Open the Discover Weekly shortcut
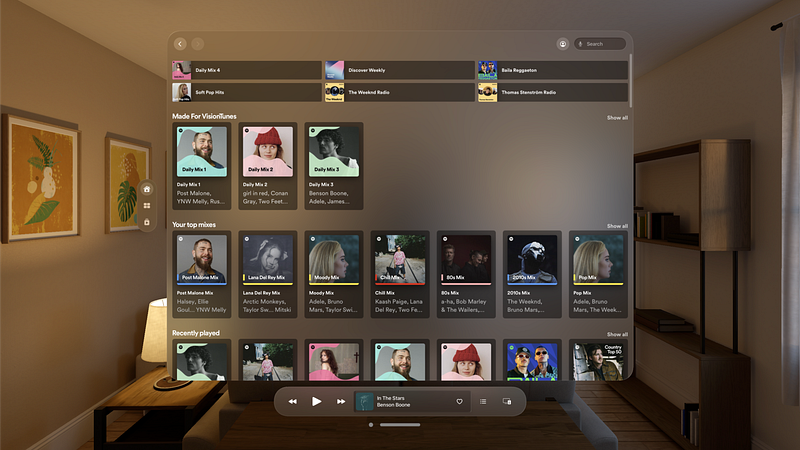The image size is (800, 450). 399,70
